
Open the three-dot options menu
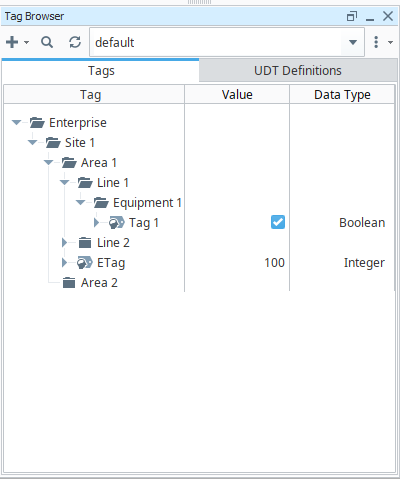point(376,42)
